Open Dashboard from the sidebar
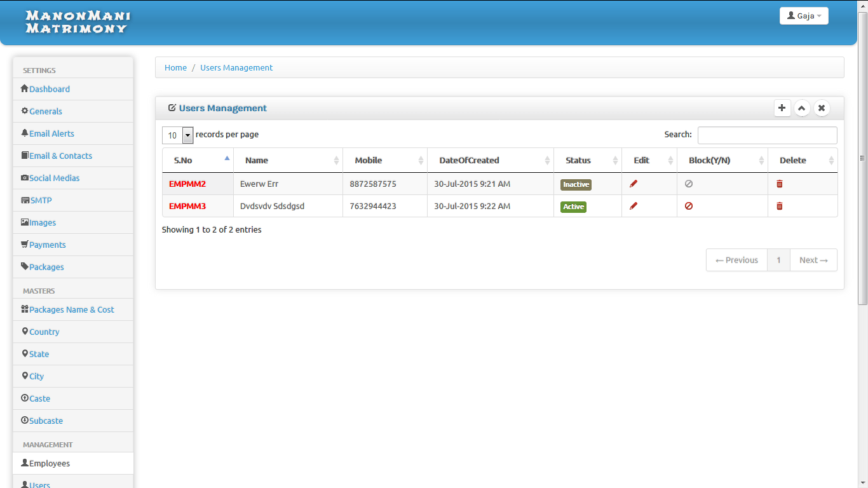Image resolution: width=868 pixels, height=488 pixels. tap(73, 89)
